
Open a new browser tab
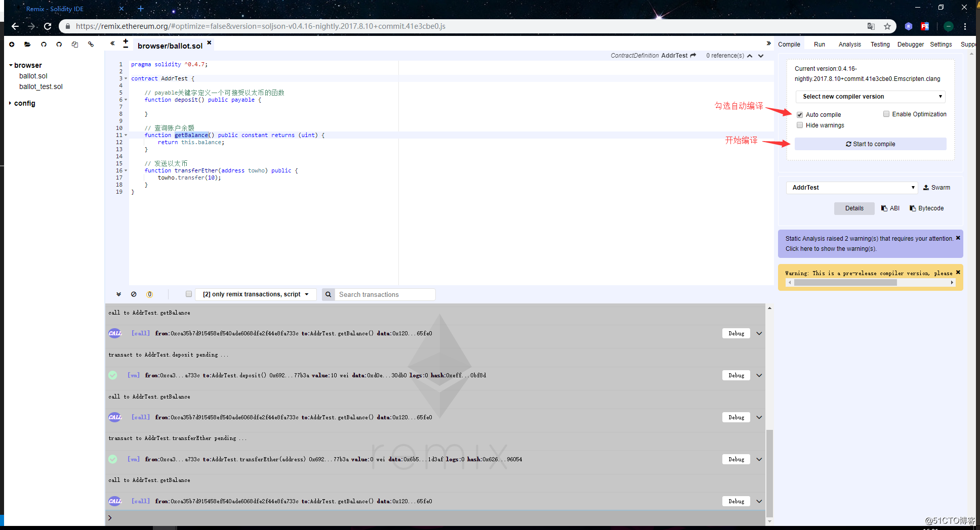[141, 9]
